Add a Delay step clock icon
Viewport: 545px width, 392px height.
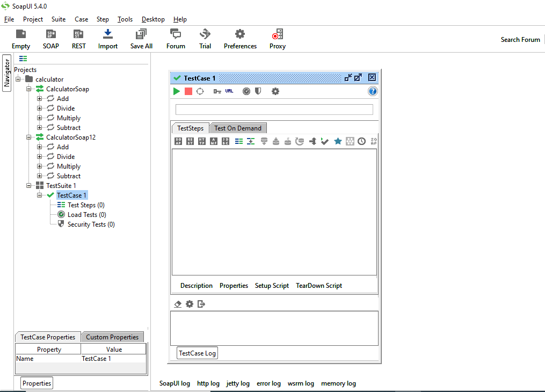[x=362, y=141]
